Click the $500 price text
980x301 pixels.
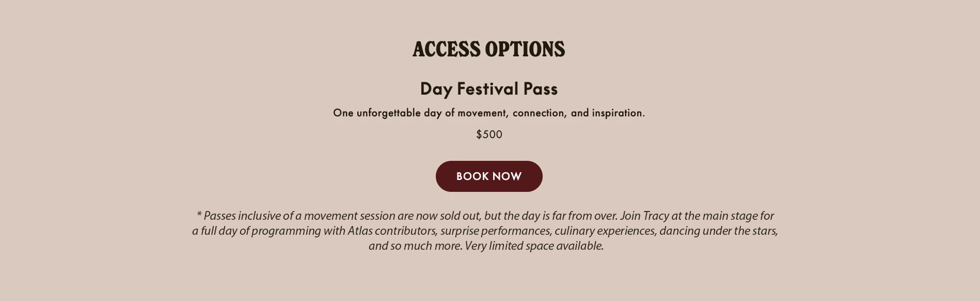489,134
